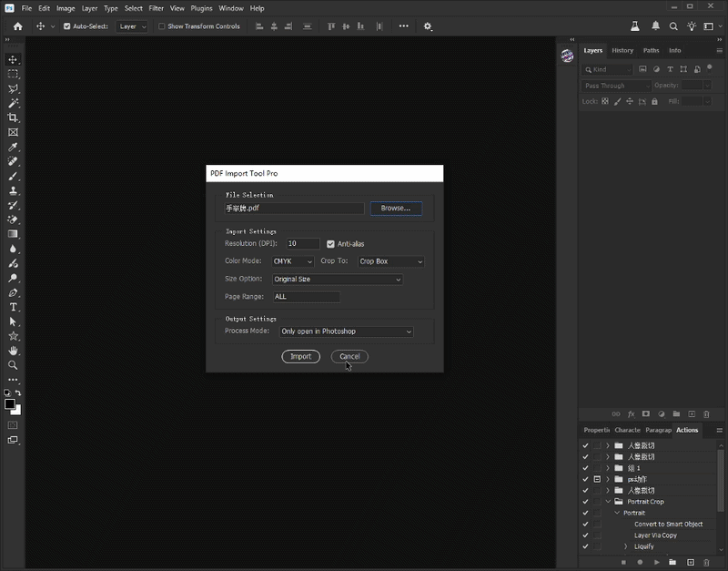The height and width of the screenshot is (571, 728).
Task: Switch to the Paths tab
Action: (651, 50)
